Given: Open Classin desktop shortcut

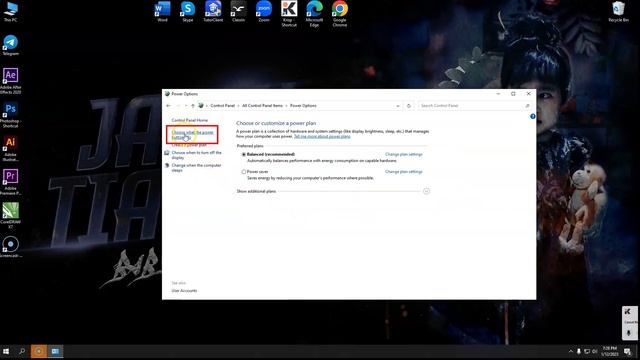Looking at the screenshot, I should (x=238, y=11).
